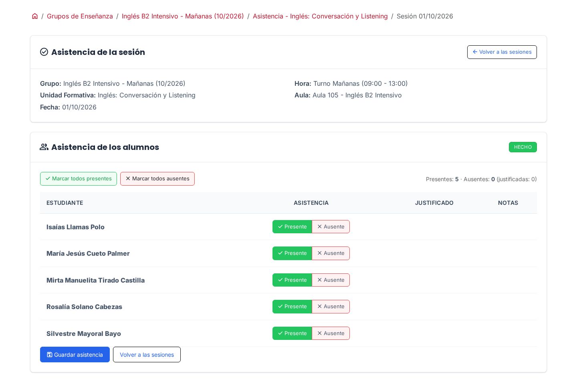
Task: Click Turno Mañanas (09:00 - 13:00) text
Action: (x=360, y=83)
